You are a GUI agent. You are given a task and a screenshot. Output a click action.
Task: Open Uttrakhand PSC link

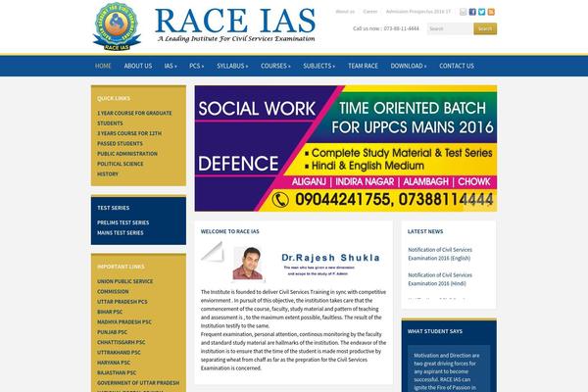119,352
